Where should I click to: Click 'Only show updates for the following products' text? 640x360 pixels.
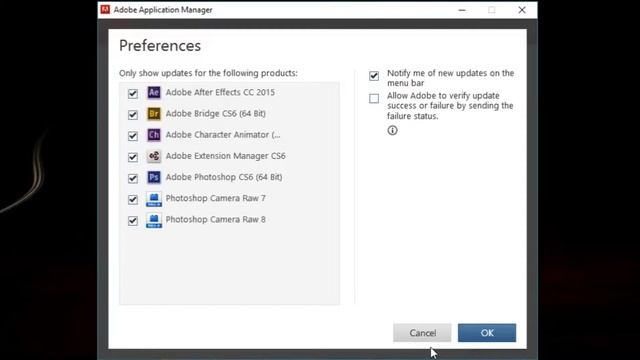(x=208, y=73)
